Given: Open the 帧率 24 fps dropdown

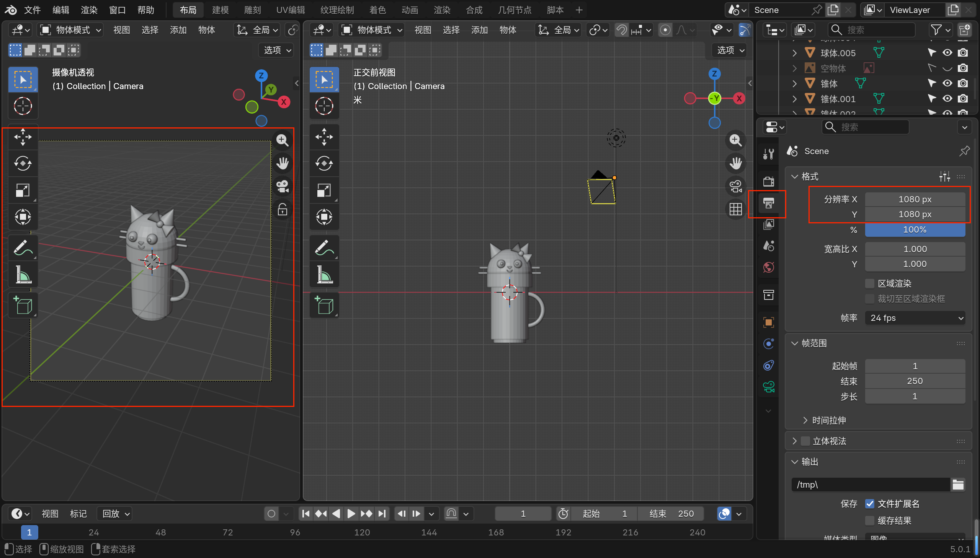Looking at the screenshot, I should pyautogui.click(x=915, y=318).
